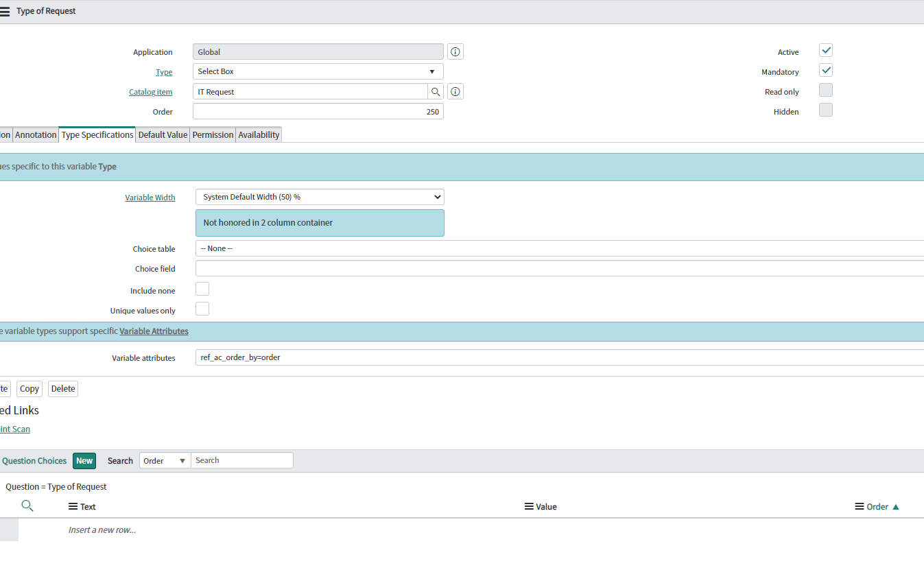Screen dimensions: 924x570
Task: Open the Availability tab
Action: point(259,135)
